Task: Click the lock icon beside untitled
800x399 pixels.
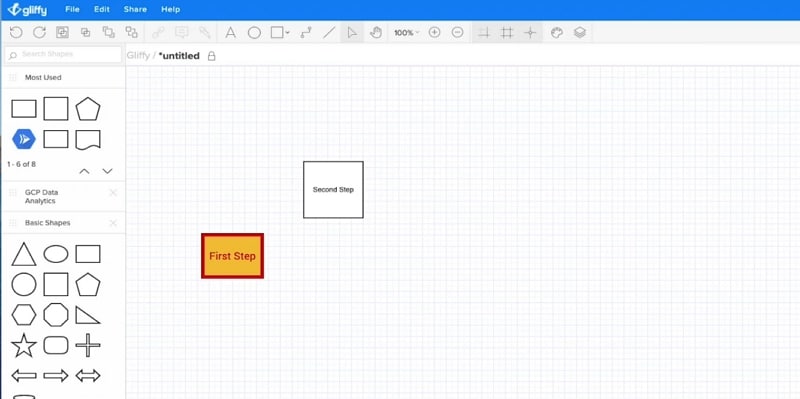Action: [211, 56]
